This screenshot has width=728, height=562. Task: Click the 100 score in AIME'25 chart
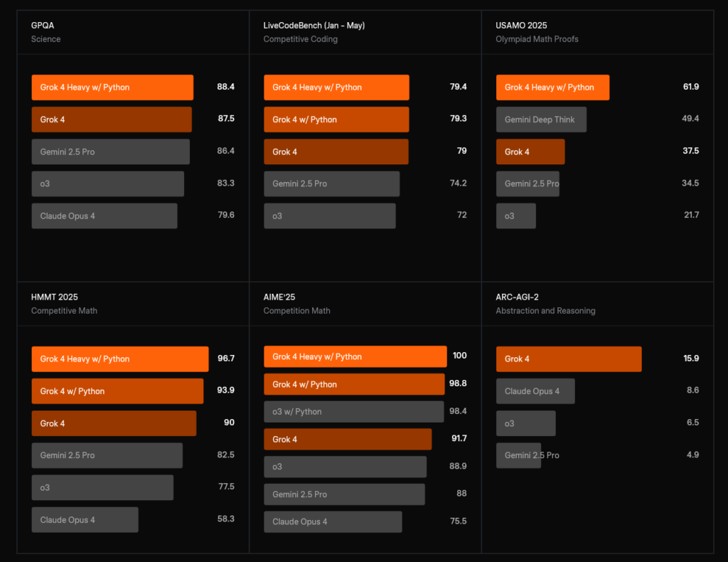click(x=459, y=356)
